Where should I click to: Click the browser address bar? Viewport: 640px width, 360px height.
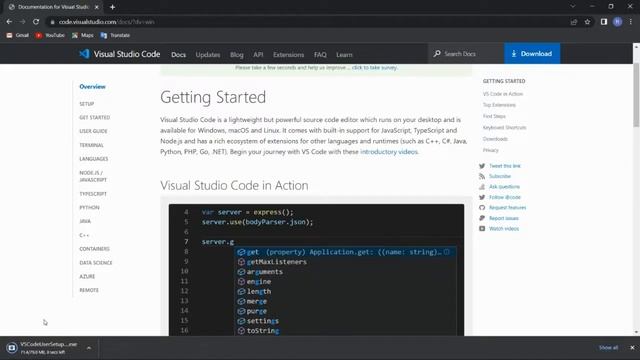point(306,22)
